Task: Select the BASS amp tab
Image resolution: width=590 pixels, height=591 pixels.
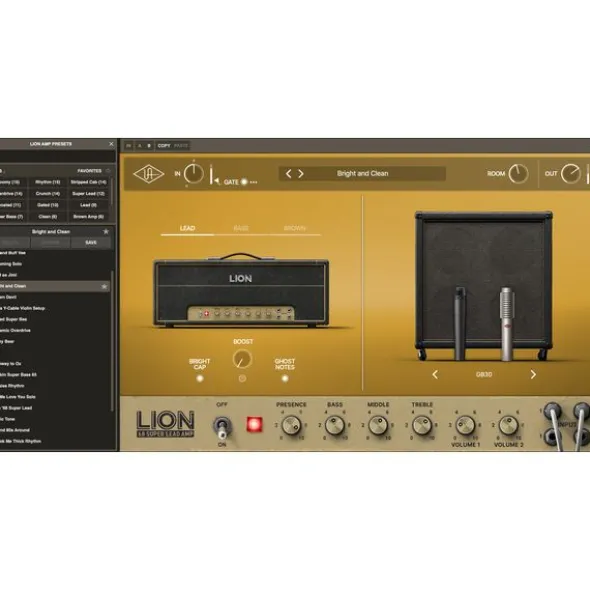Action: pos(241,228)
